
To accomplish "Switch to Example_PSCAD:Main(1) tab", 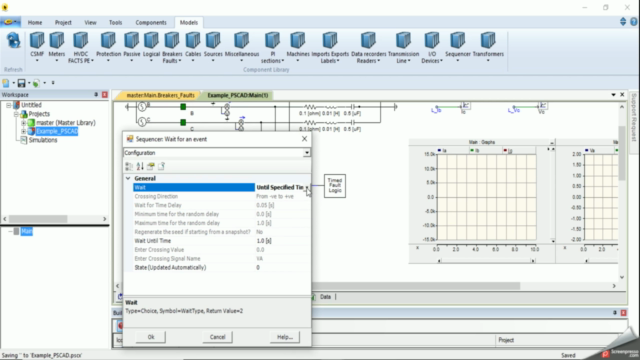I will 238,95.
